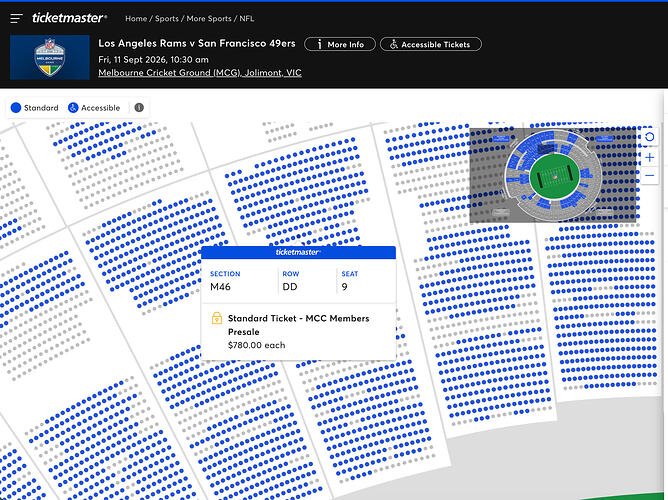668x500 pixels.
Task: Open the More Info button
Action: tap(340, 44)
